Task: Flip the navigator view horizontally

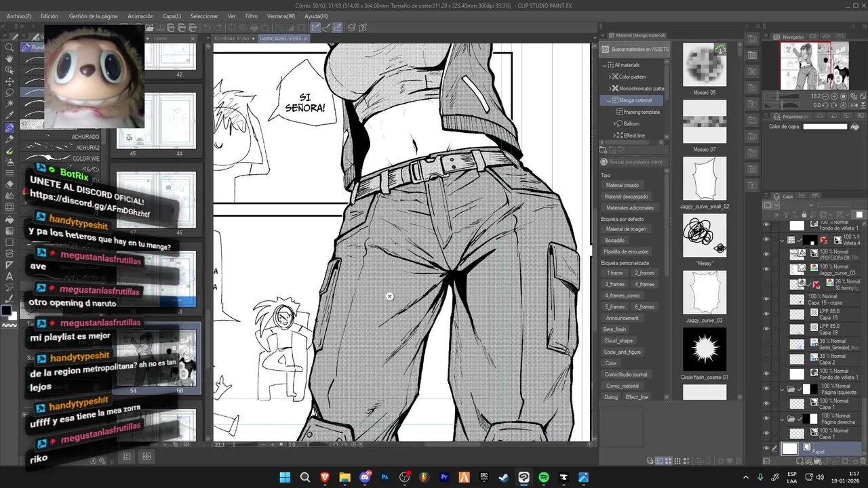Action: pyautogui.click(x=854, y=105)
